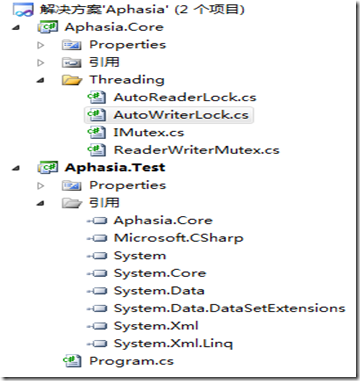Click the AutoReaderLock.cs file icon
This screenshot has width=360, height=381.
(96, 97)
